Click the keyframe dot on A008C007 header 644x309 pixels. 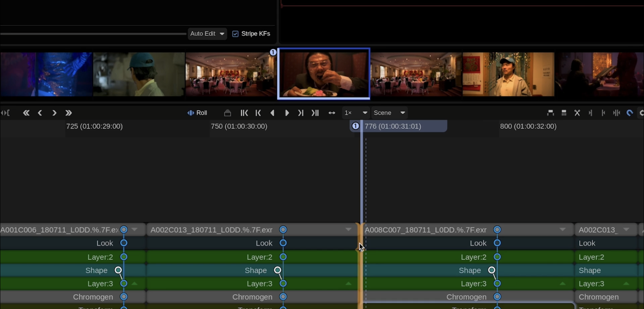[497, 230]
